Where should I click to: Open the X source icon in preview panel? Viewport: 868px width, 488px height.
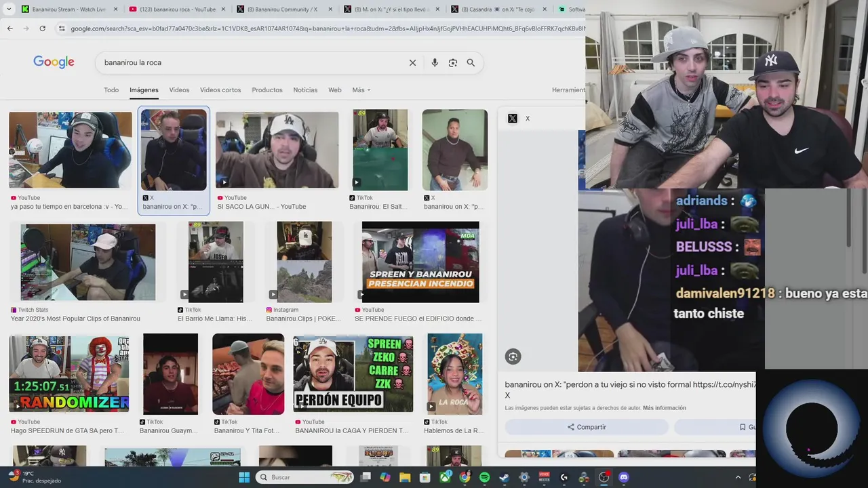pyautogui.click(x=513, y=118)
